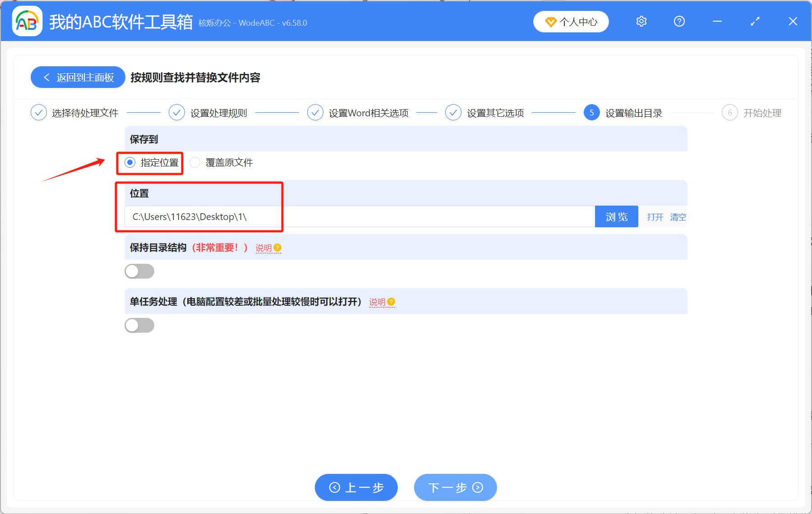Click the checkmark for 设置处理规则 step

(x=177, y=112)
